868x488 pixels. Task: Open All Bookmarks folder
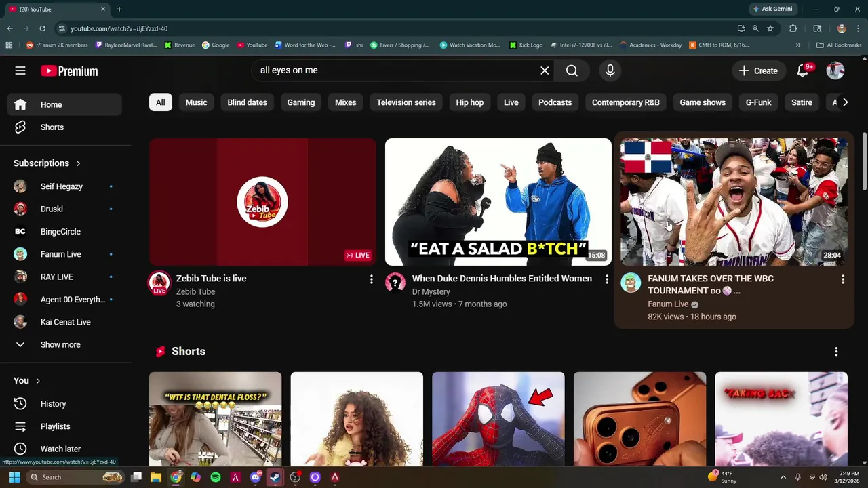pyautogui.click(x=839, y=45)
